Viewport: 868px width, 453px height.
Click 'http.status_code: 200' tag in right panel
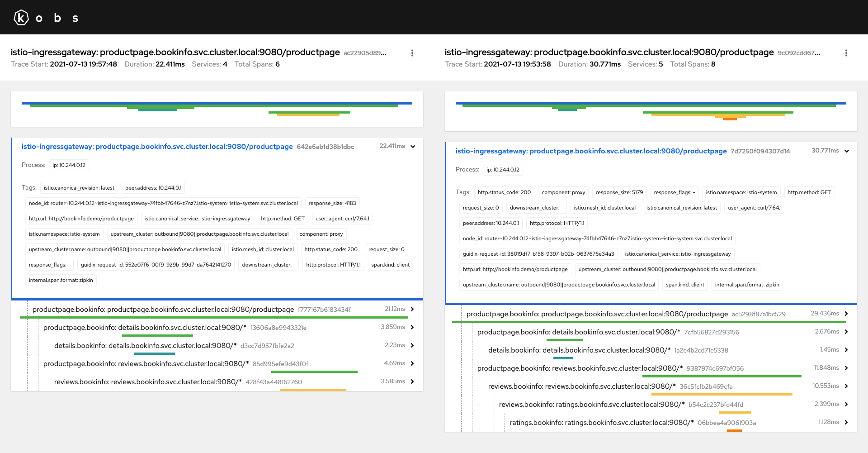tap(504, 192)
